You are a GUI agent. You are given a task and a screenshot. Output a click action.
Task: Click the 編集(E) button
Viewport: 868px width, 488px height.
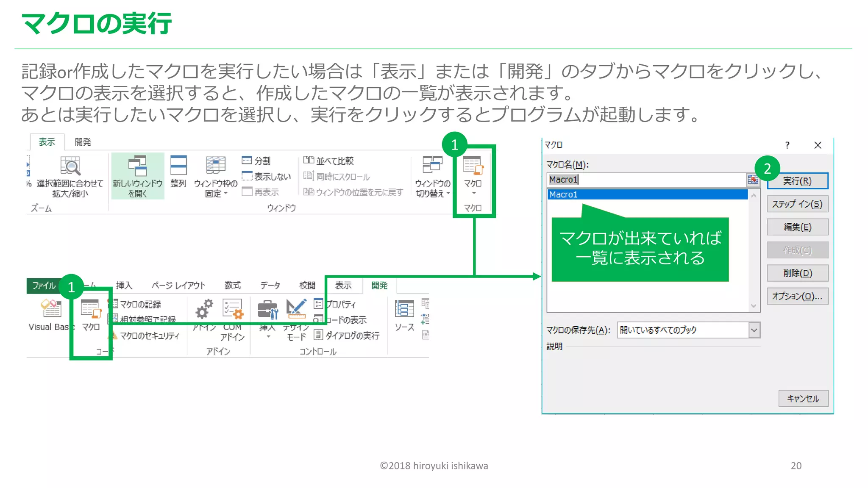pos(797,227)
